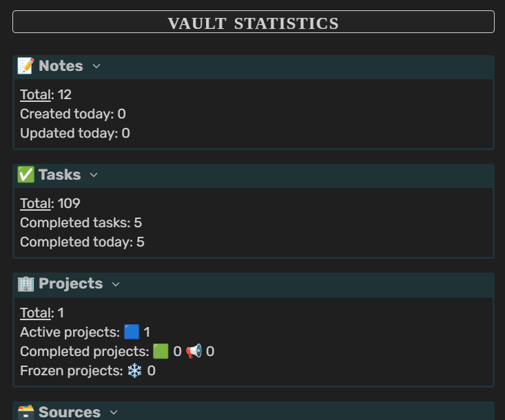Viewport: 505px width, 420px height.
Task: Click the Completed today count line
Action: tap(82, 242)
